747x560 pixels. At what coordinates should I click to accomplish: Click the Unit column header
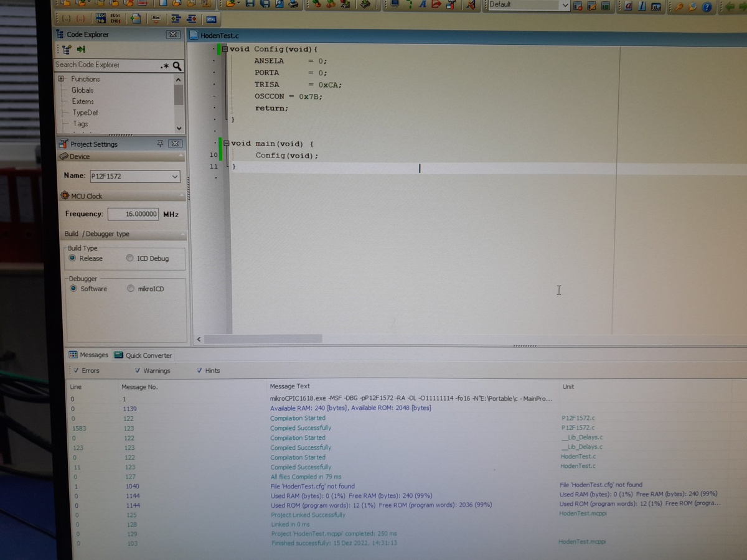[568, 386]
